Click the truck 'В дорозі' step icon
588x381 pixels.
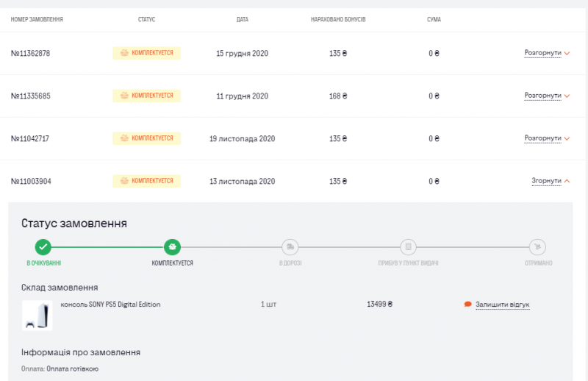click(290, 247)
